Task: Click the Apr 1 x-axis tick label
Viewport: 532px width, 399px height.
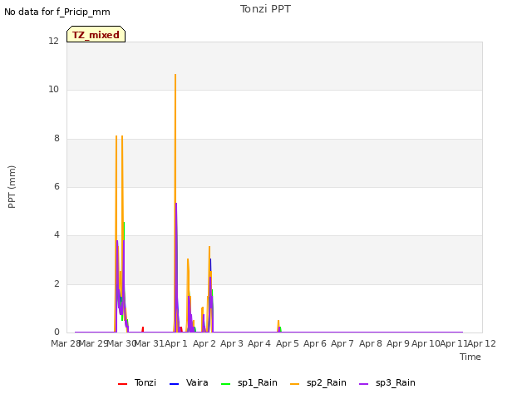Action: (176, 343)
